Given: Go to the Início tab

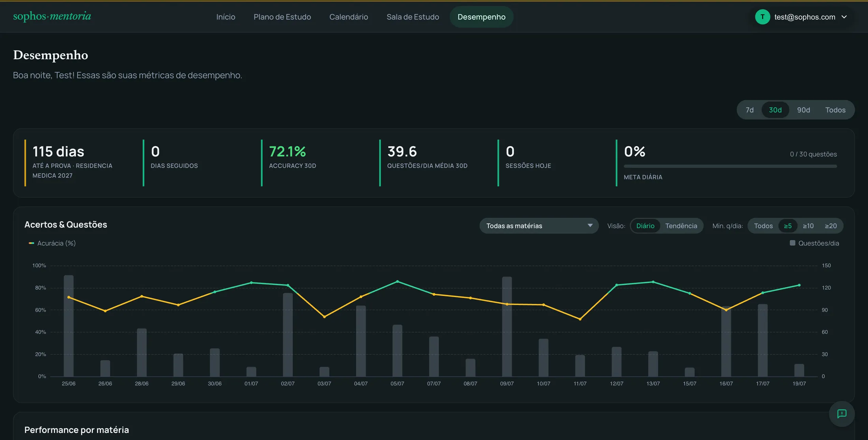Looking at the screenshot, I should (x=226, y=17).
